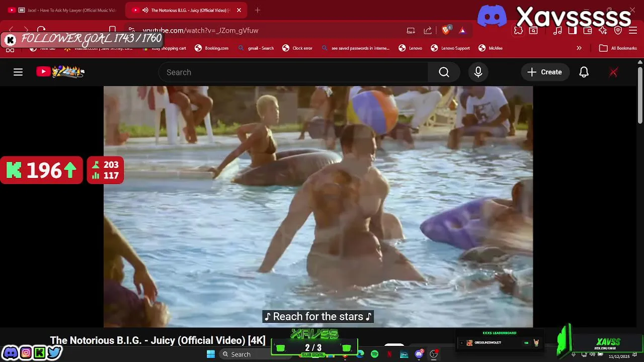Open the Brave Shields lion icon
Screen dimensions: 644x362
click(446, 30)
